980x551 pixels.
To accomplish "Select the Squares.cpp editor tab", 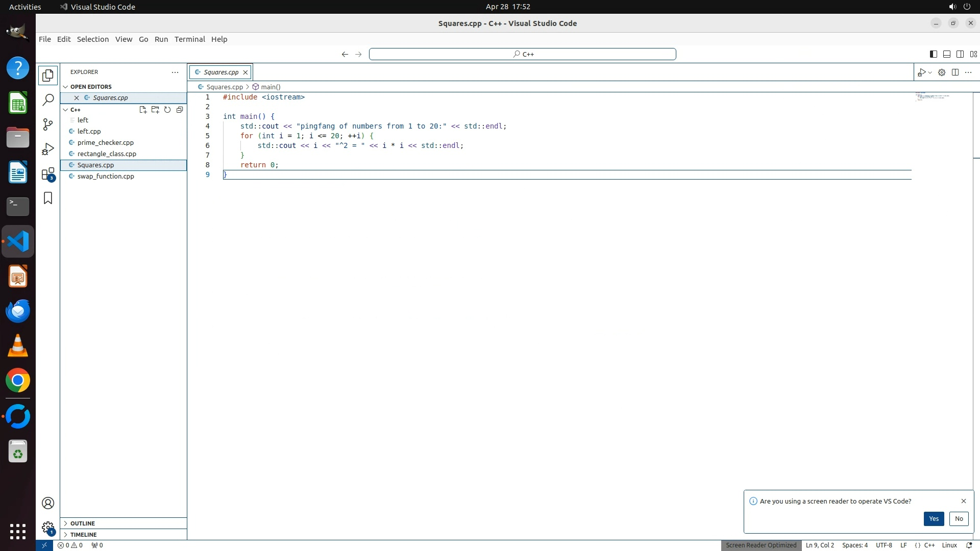I will pos(220,72).
